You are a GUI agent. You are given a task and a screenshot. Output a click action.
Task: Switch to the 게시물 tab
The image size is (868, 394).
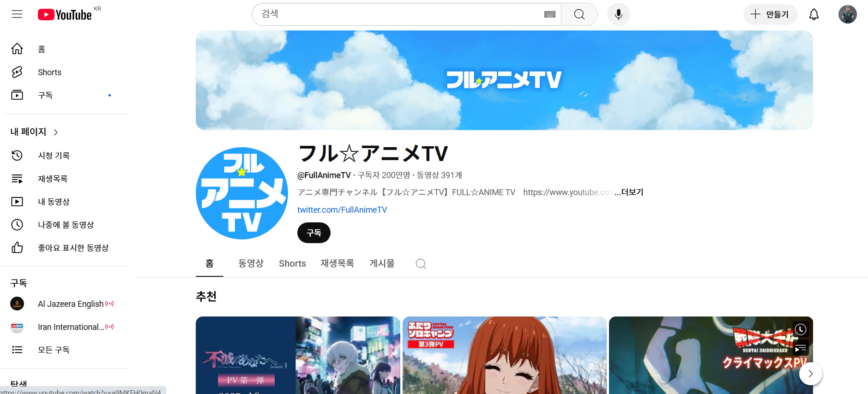pos(382,263)
